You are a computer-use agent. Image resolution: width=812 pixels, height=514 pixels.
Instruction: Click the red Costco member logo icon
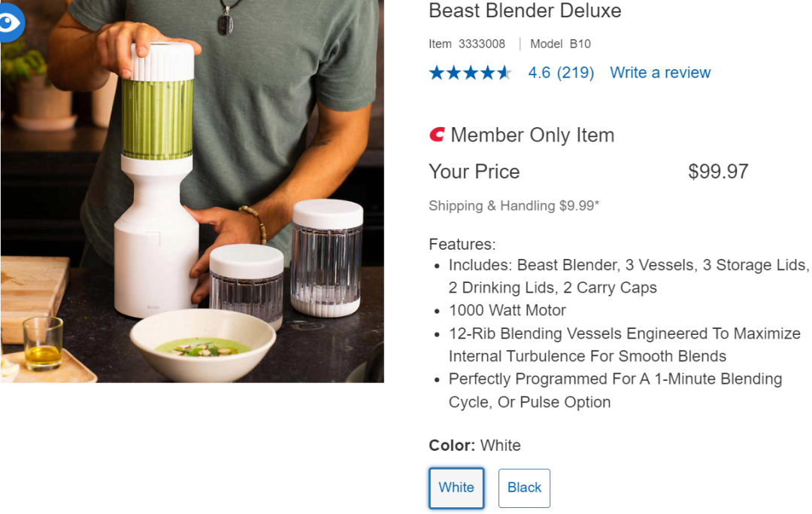click(437, 135)
